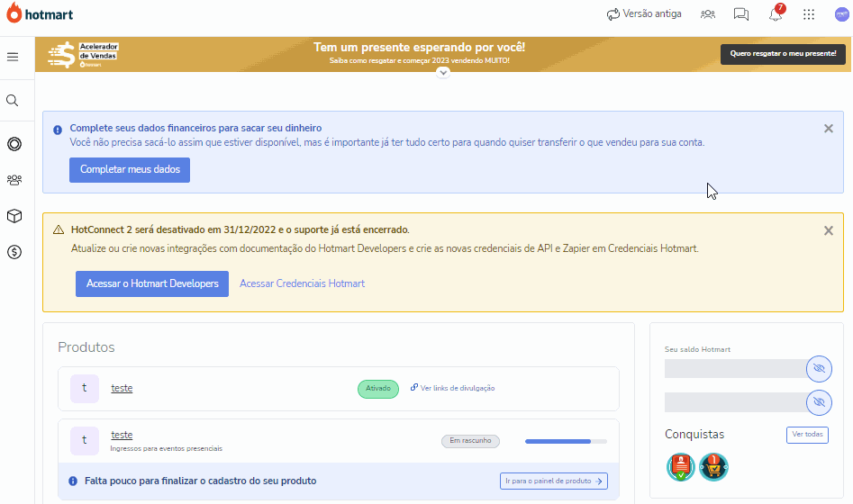Click the Seu saldo Hotmart label
This screenshot has height=504, width=853.
point(697,349)
